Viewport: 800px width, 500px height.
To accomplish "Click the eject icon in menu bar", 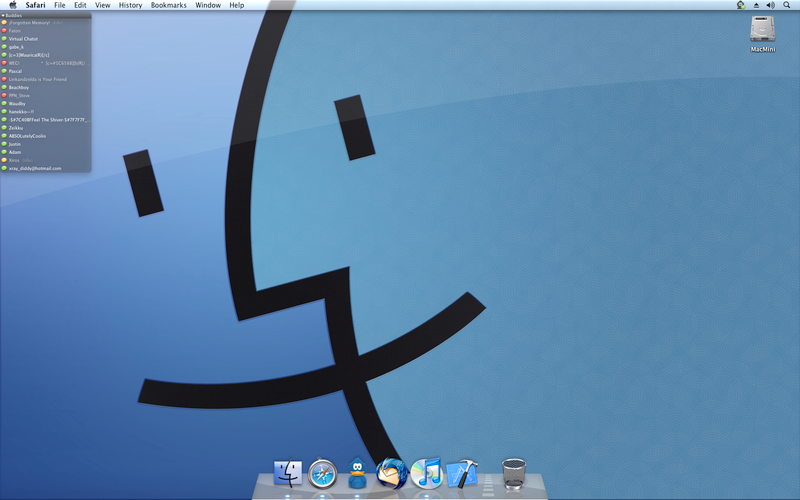I will coord(756,5).
